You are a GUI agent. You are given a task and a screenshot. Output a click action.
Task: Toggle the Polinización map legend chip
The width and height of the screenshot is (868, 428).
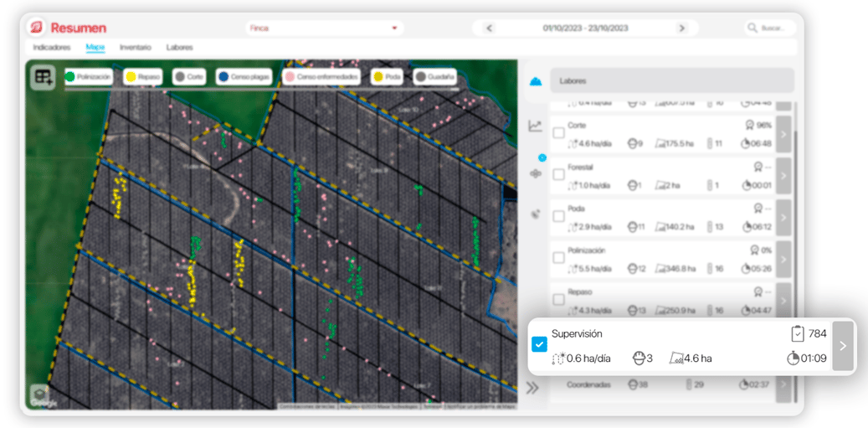tap(89, 77)
